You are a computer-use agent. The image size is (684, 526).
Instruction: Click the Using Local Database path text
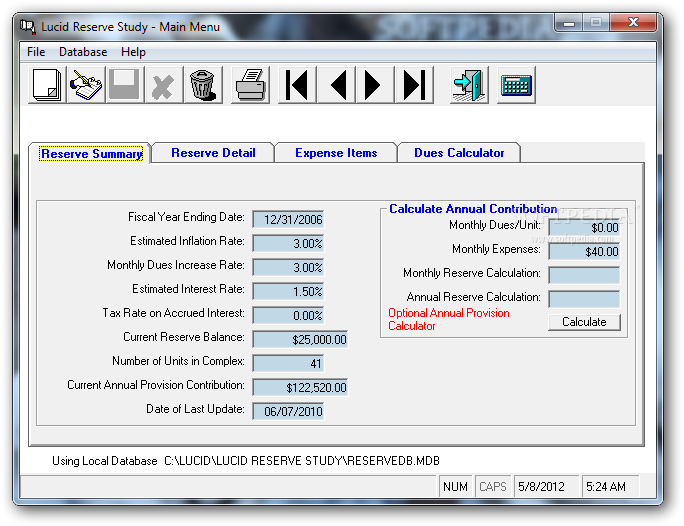click(x=246, y=461)
